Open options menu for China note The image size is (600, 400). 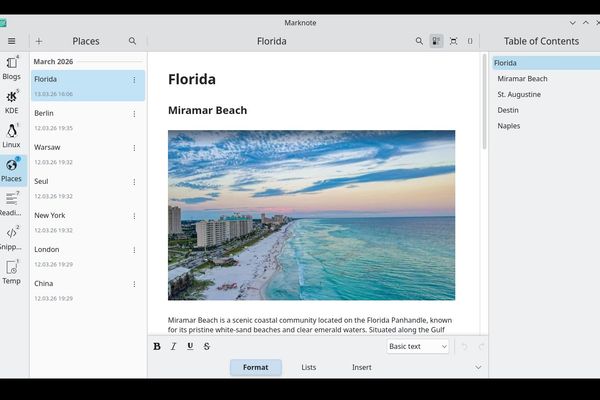click(134, 284)
